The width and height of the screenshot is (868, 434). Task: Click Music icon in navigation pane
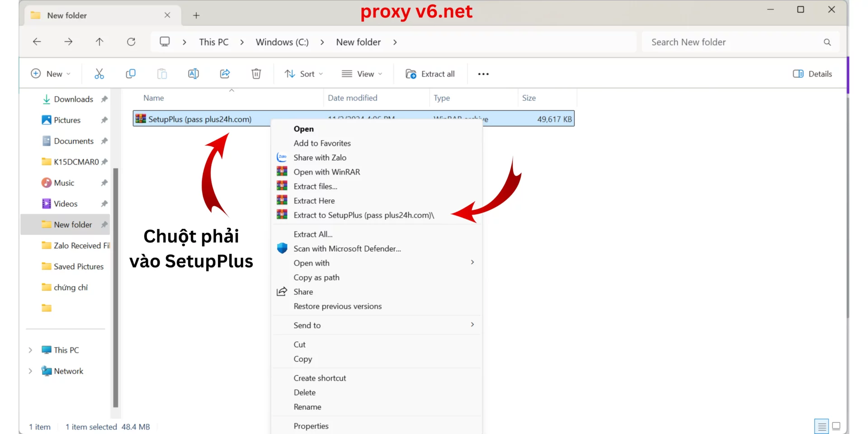pyautogui.click(x=47, y=183)
